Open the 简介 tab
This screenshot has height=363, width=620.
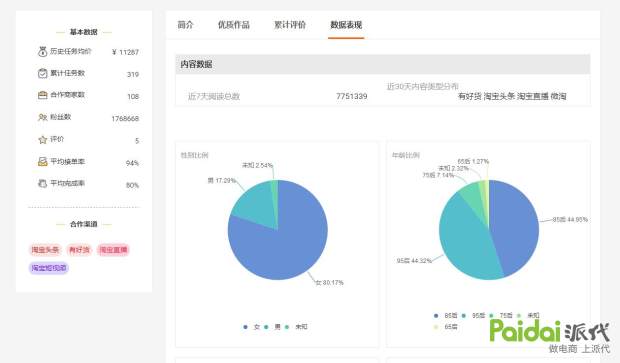185,25
